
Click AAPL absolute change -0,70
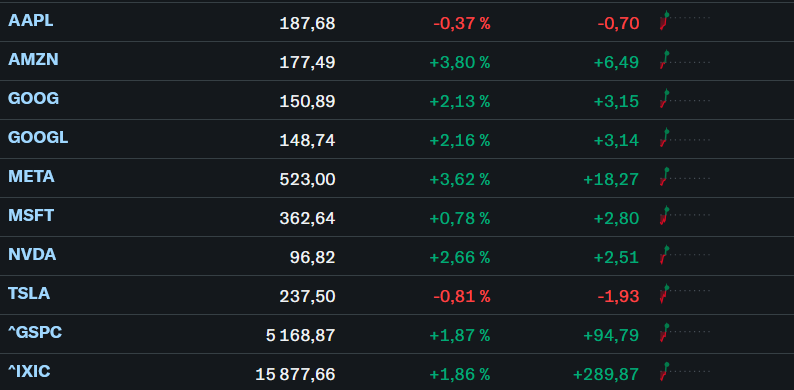click(618, 23)
